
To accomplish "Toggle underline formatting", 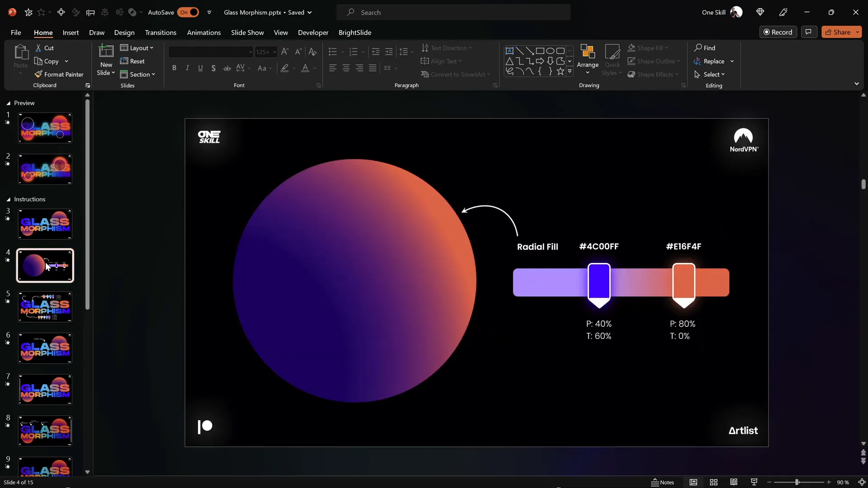I will (200, 68).
